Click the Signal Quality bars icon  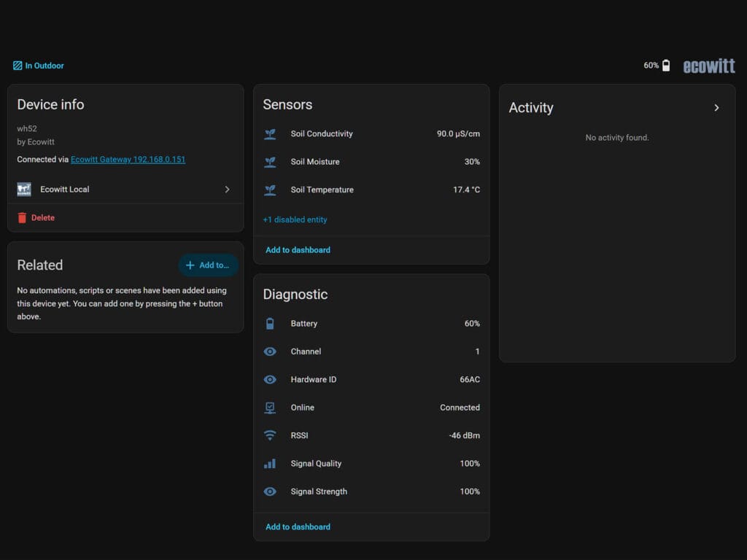(270, 463)
